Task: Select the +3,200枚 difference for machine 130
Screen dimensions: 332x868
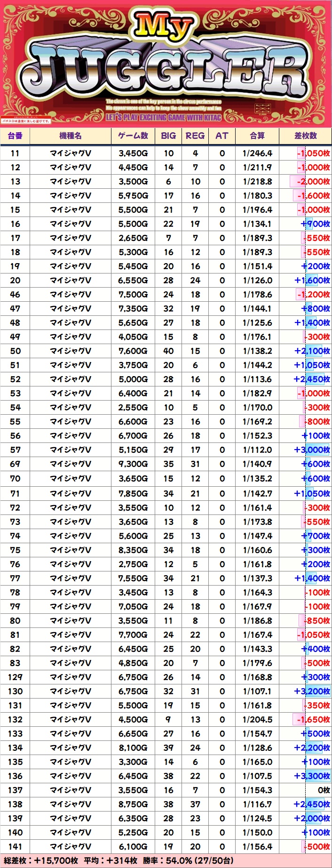Action: point(312,691)
